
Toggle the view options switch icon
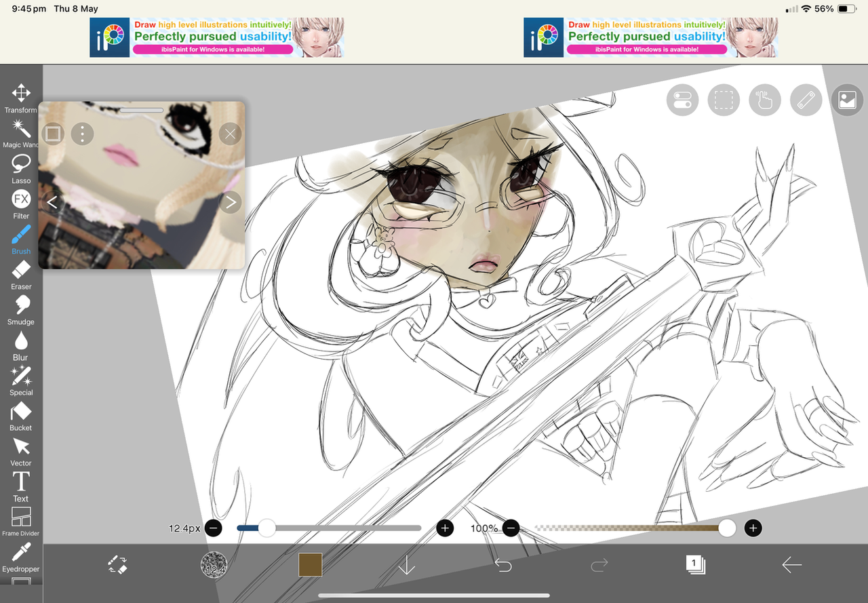pyautogui.click(x=682, y=100)
